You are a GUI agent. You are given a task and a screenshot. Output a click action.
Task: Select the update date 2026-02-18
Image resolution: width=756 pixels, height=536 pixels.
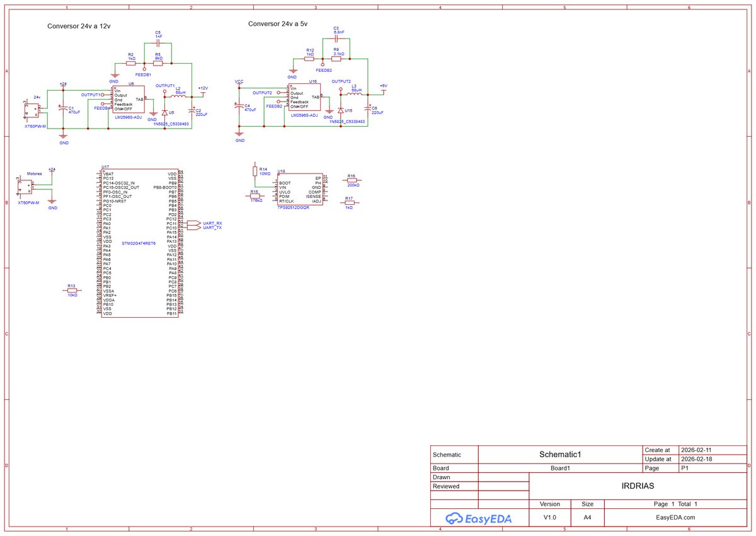(697, 459)
